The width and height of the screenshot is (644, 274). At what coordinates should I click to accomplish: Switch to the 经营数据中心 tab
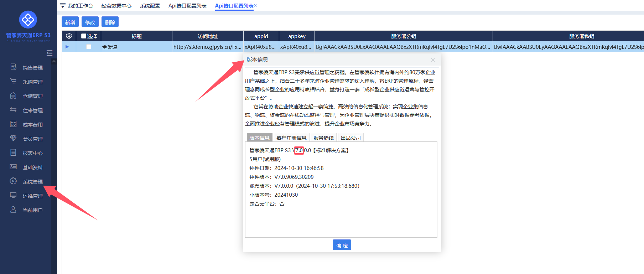coord(116,6)
